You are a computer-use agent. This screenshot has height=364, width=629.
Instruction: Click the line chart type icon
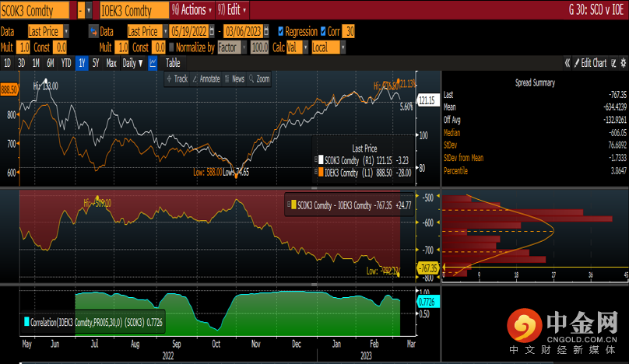(x=153, y=63)
